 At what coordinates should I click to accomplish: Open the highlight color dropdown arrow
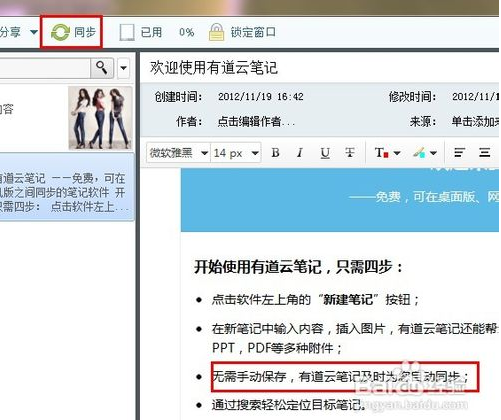(x=433, y=153)
